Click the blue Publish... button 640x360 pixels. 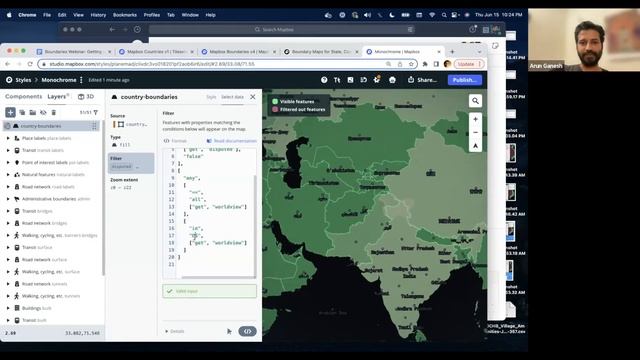pyautogui.click(x=464, y=80)
